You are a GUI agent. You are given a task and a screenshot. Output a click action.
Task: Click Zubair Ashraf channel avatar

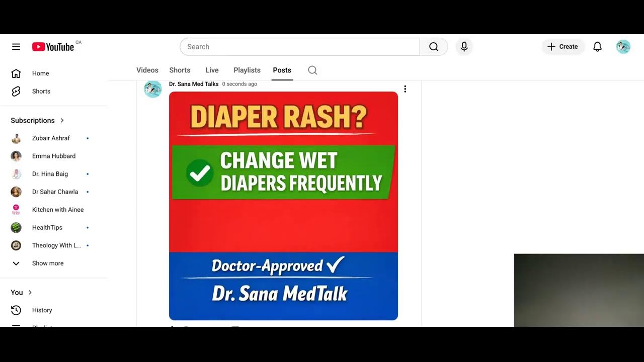[x=16, y=138]
